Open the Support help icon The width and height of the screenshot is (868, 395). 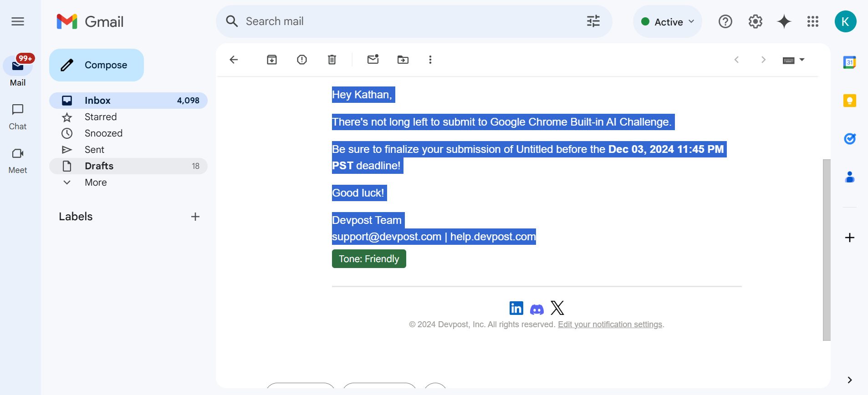(x=725, y=21)
